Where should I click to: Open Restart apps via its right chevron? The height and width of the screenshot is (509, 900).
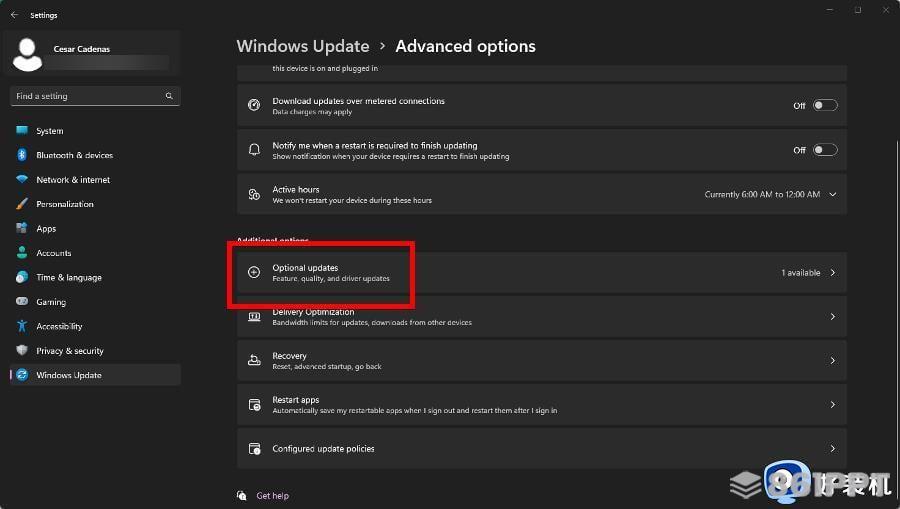[x=832, y=405]
